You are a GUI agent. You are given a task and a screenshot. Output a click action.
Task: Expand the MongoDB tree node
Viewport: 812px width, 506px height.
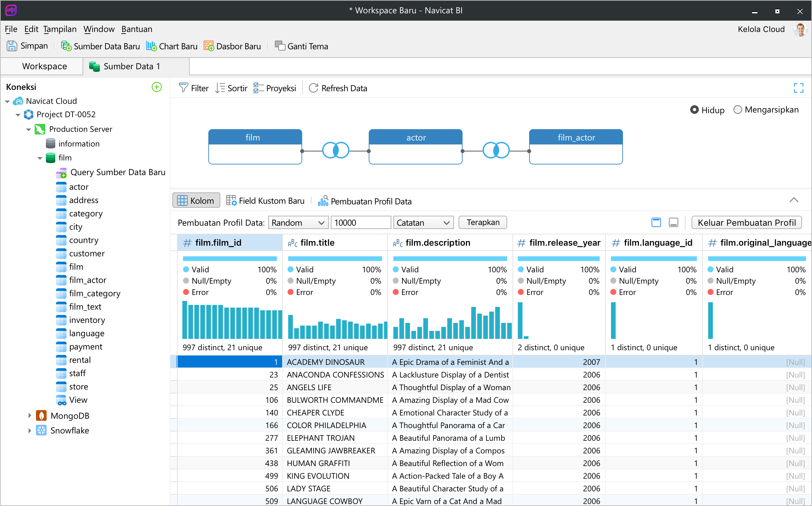coord(29,416)
